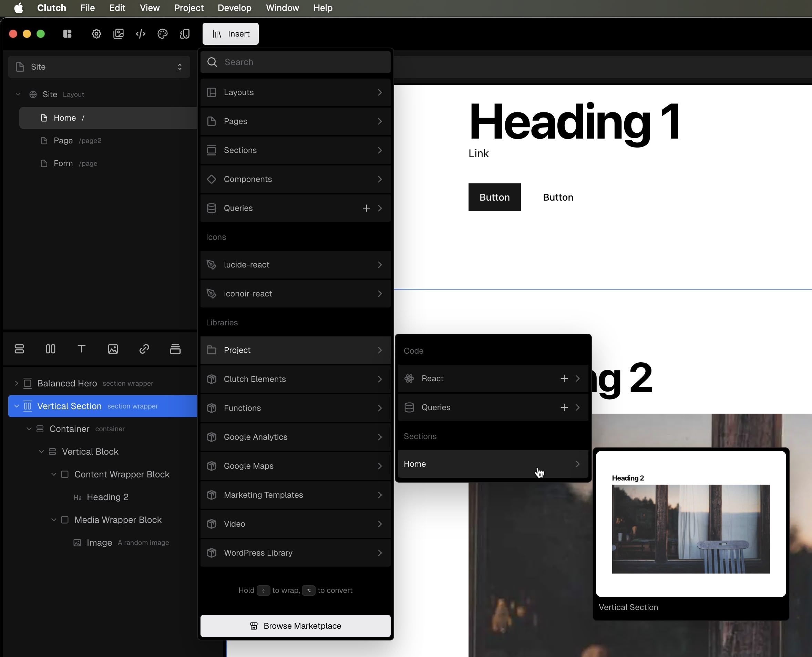
Task: Open the Apple menu
Action: [x=19, y=8]
